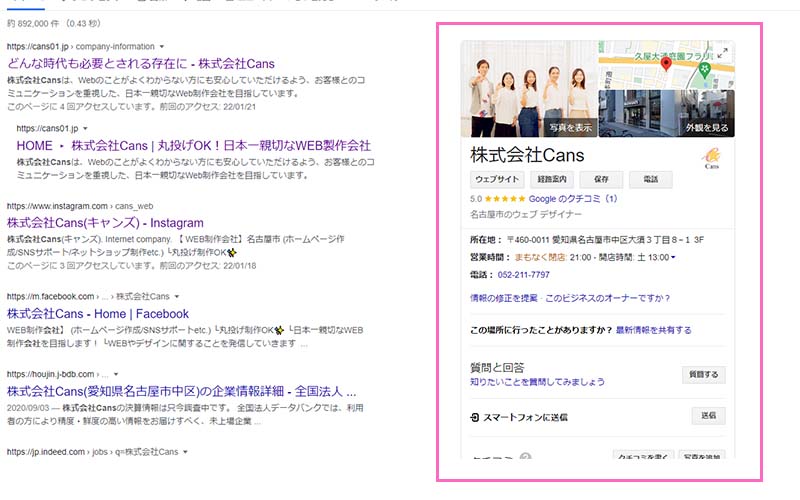The image size is (800, 500).
Task: Click the ウェブサイト button
Action: pyautogui.click(x=497, y=180)
